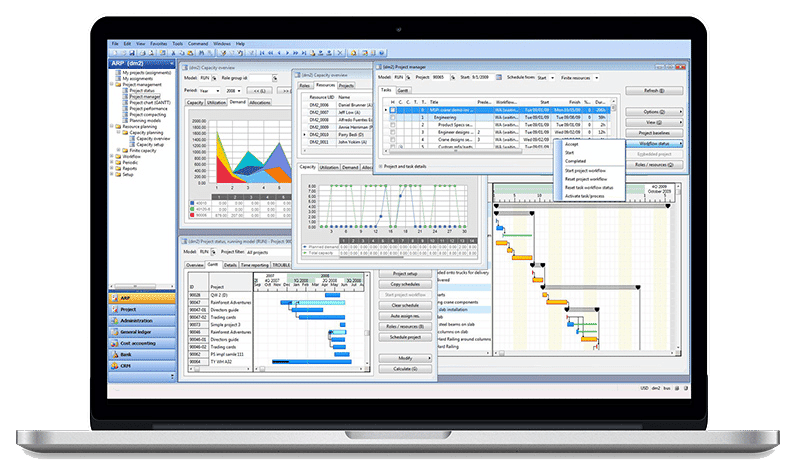Viewport: 800px width, 472px height.
Task: Tick checkbox for Crane designs task row
Action: tap(392, 139)
